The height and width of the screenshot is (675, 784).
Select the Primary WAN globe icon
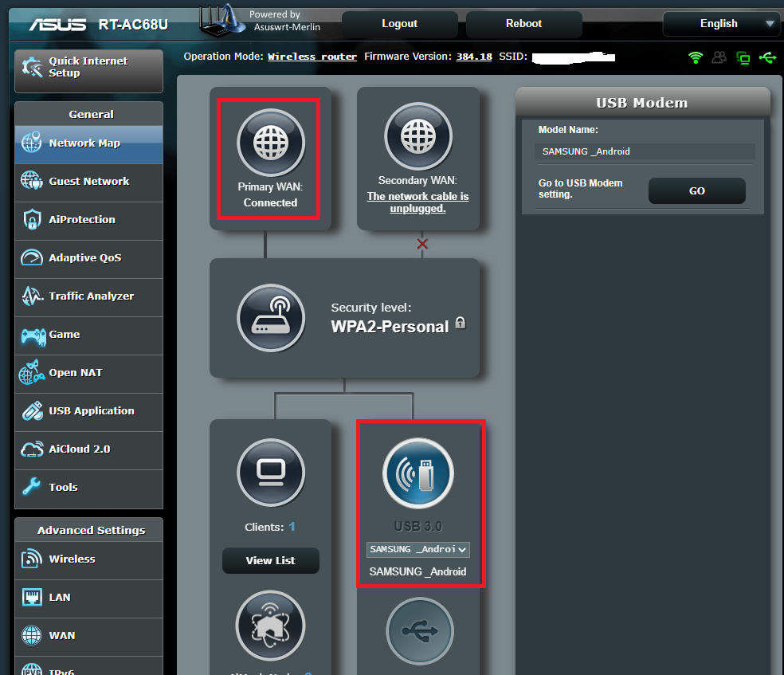point(271,143)
